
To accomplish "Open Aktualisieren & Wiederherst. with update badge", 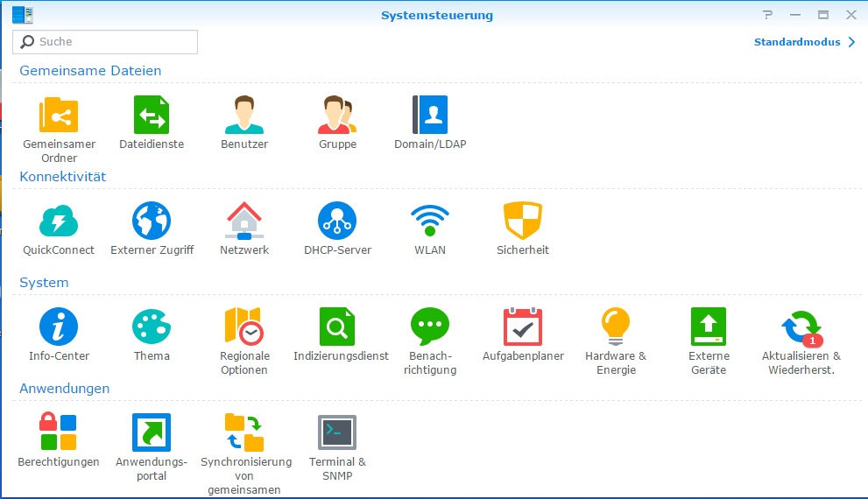I will 801,327.
